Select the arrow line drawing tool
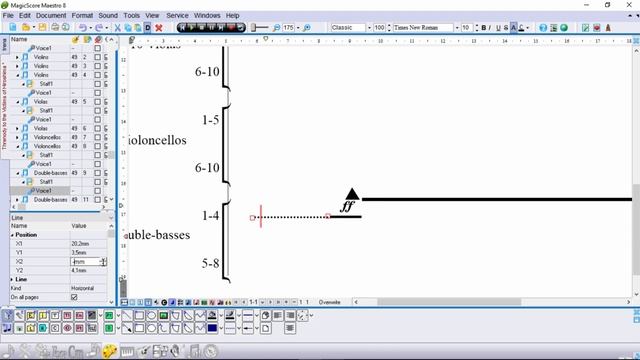Image resolution: width=640 pixels, height=360 pixels. pos(127,328)
